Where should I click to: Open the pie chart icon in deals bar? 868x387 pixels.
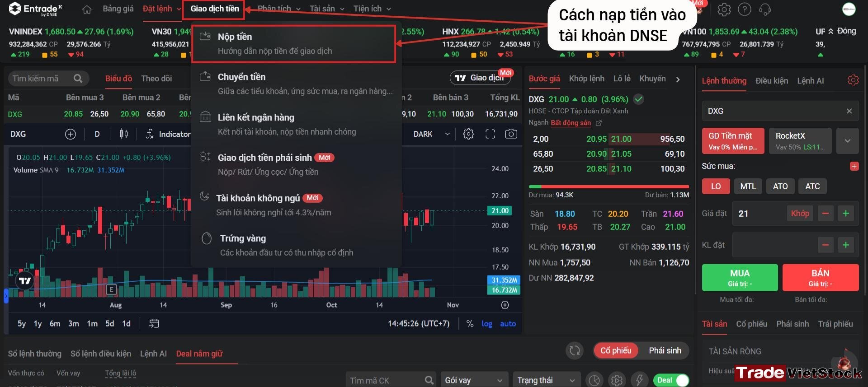click(x=594, y=380)
